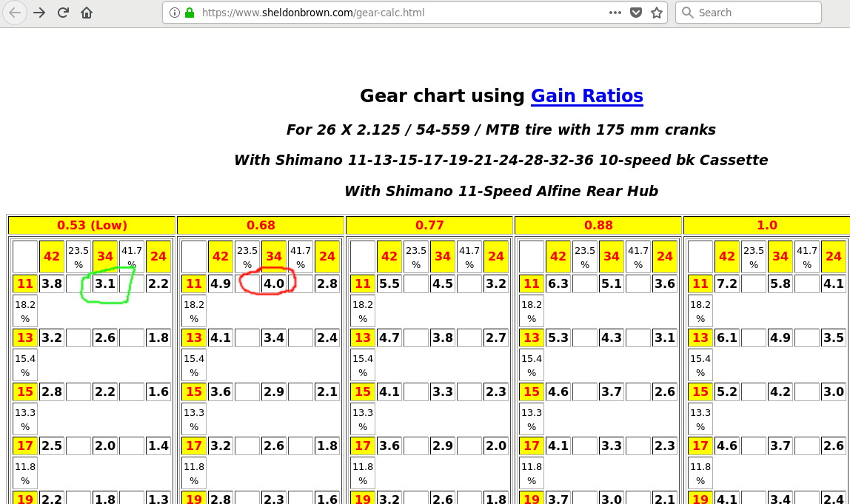This screenshot has height=504, width=850.
Task: Click the 15 sprocket label in the 0.77 table
Action: (x=363, y=392)
